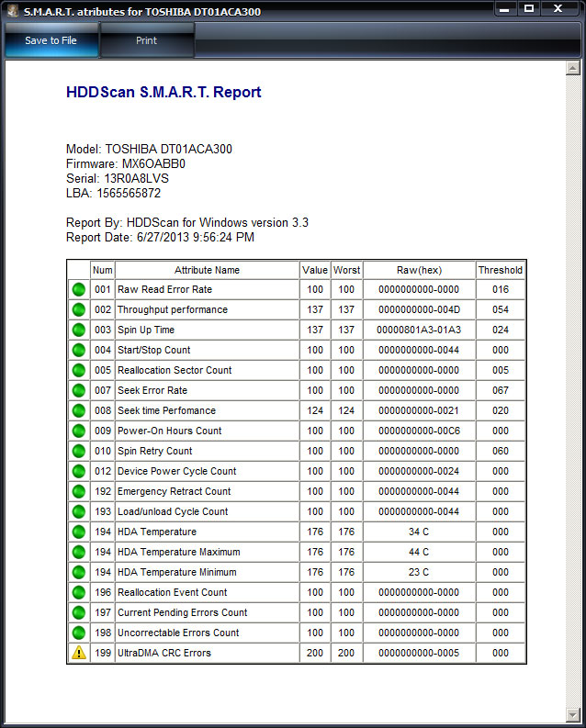Click yellow warning icon for UltraDMA CRC Errors

click(79, 653)
